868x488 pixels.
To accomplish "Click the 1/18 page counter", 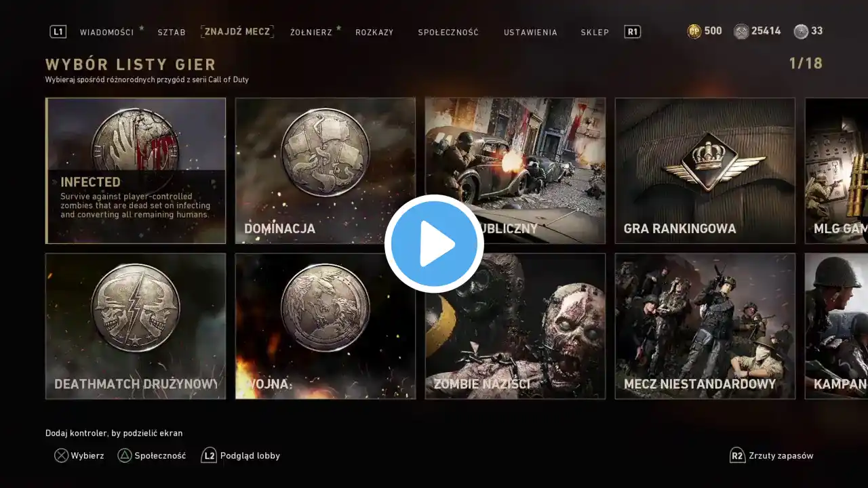I will tap(806, 64).
